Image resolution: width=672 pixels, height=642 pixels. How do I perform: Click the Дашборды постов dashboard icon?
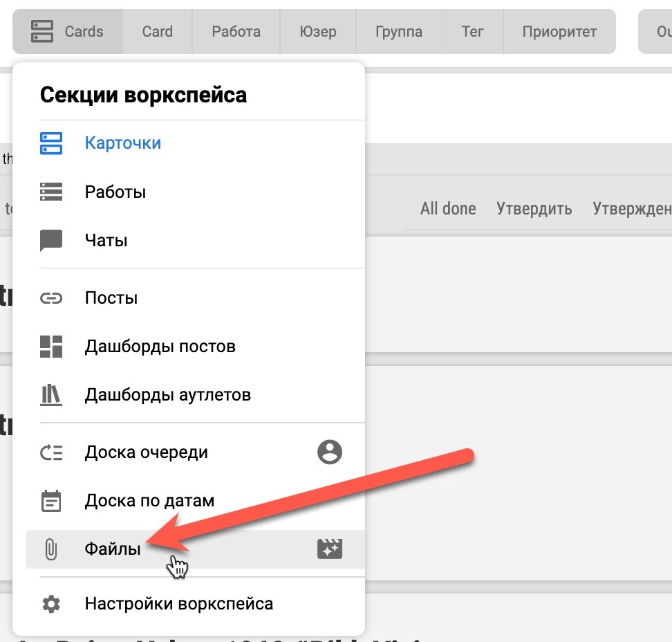coord(51,347)
